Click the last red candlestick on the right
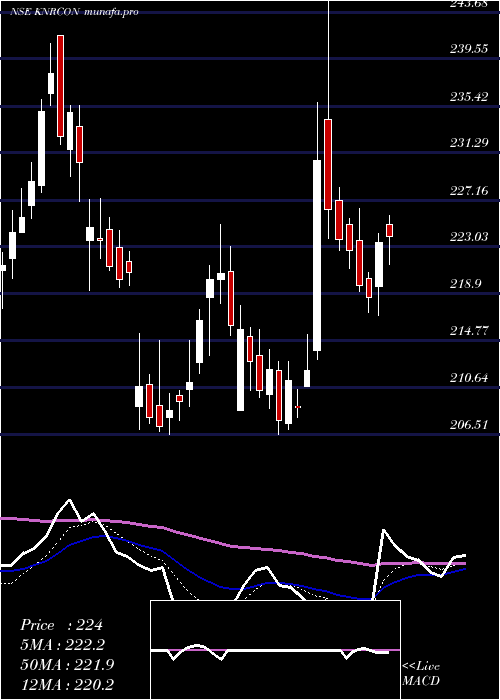The height and width of the screenshot is (700, 500). click(389, 230)
